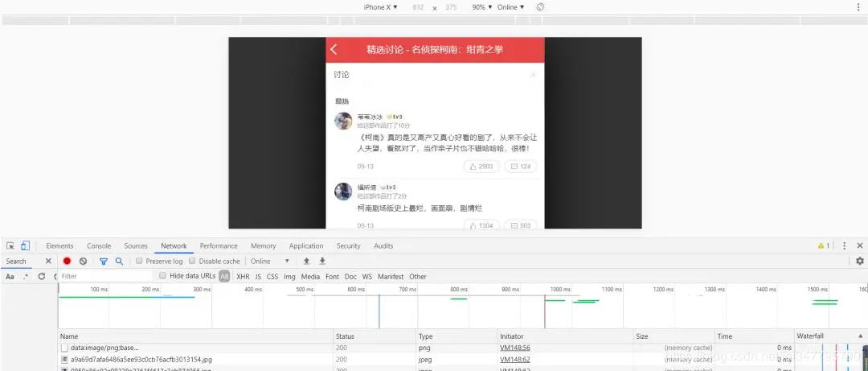Viewport: 868px width, 371px height.
Task: Open the Security tab
Action: 348,245
